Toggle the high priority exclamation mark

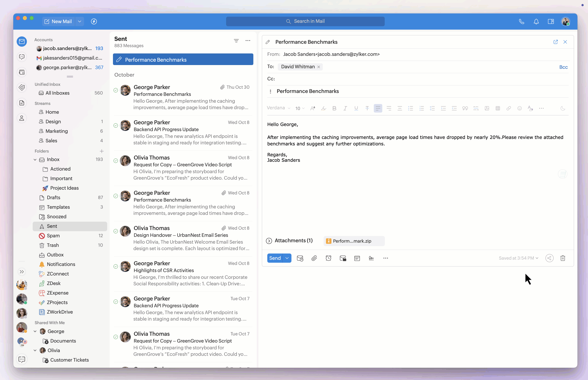click(271, 92)
